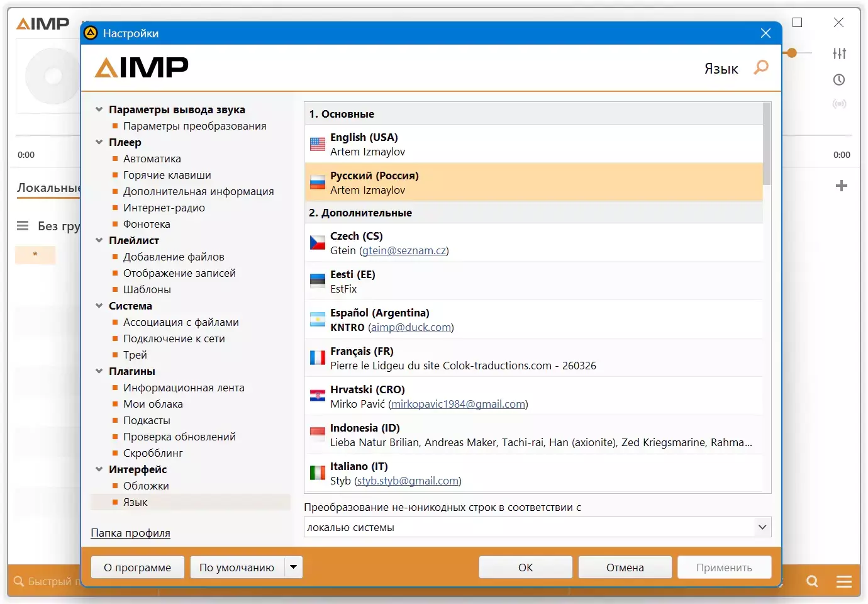Open 'Ассоциация с файлами' settings page
The width and height of the screenshot is (868, 604).
[x=181, y=322]
